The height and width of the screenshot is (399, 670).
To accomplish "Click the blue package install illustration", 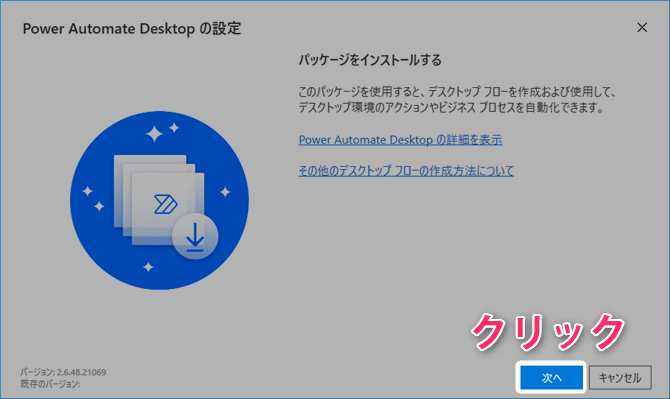I will coord(159,200).
